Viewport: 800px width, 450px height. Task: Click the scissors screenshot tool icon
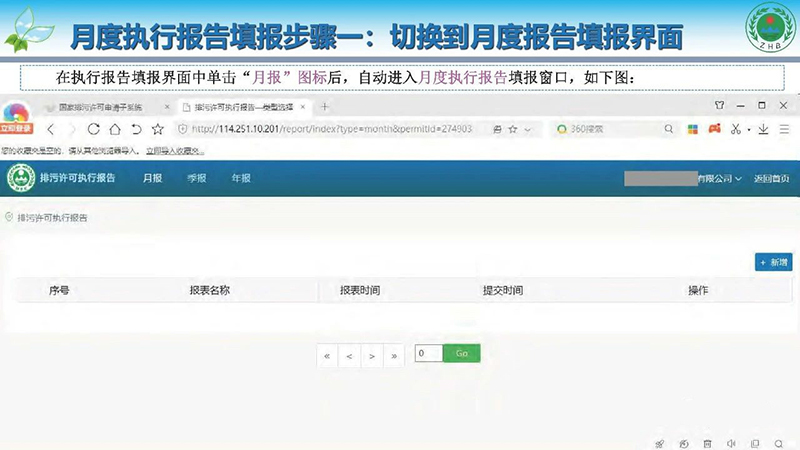(x=735, y=129)
